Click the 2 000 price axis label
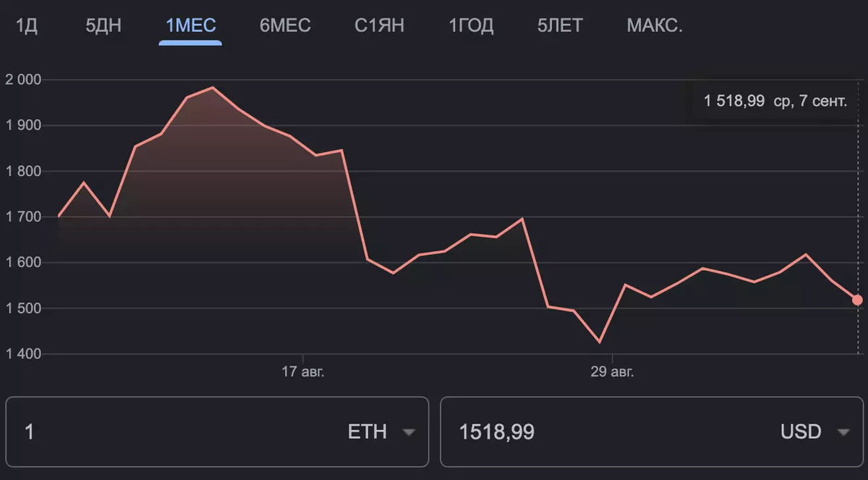The image size is (868, 480). [x=24, y=80]
